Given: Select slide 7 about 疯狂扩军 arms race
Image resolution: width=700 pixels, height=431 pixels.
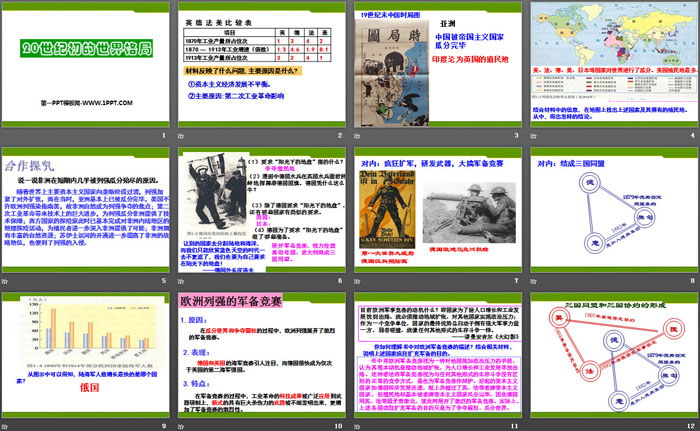Looking at the screenshot, I should 438,210.
